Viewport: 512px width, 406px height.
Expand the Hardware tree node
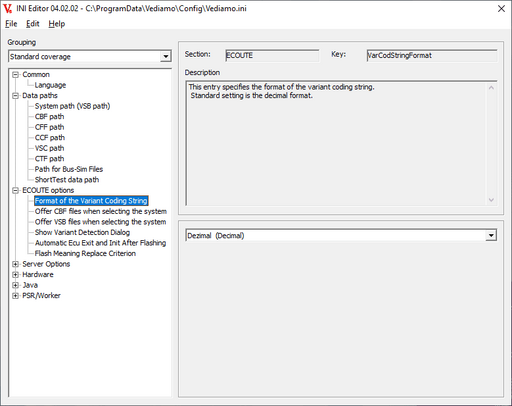pos(15,275)
